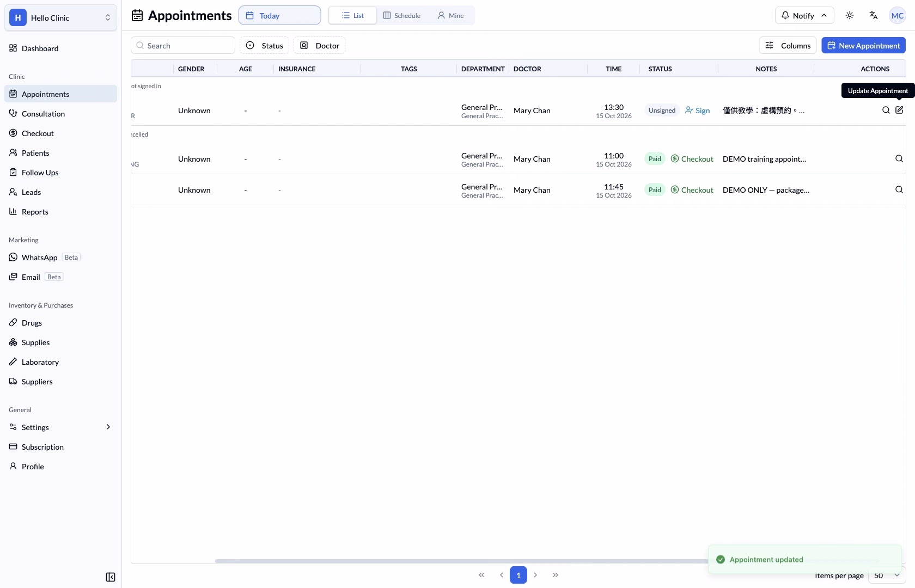Open MC user avatar menu

click(898, 15)
